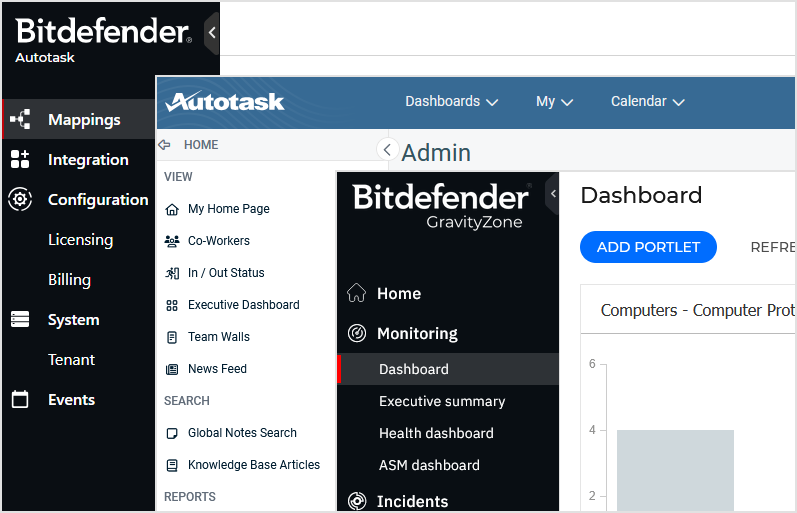
Task: Click the Bitdefender Autotask logo
Action: pyautogui.click(x=104, y=40)
